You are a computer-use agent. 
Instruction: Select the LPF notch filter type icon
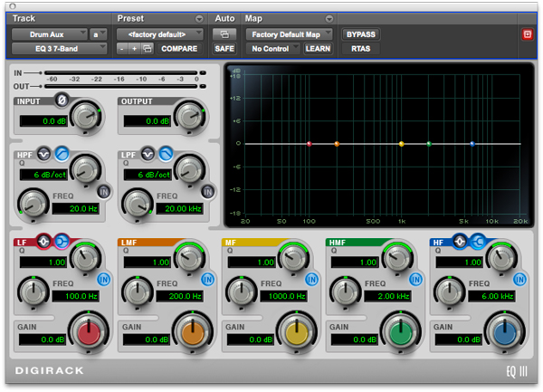click(x=148, y=154)
